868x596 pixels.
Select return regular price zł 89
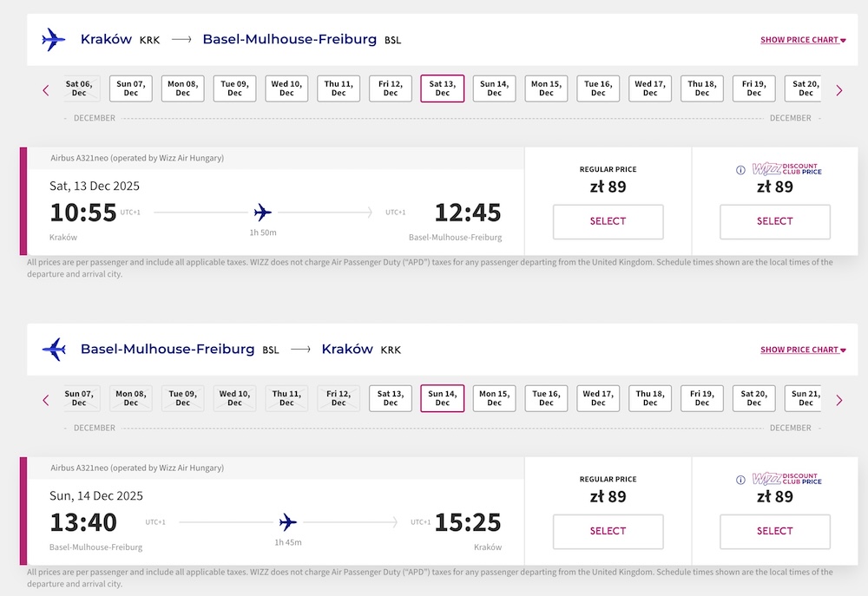(608, 531)
